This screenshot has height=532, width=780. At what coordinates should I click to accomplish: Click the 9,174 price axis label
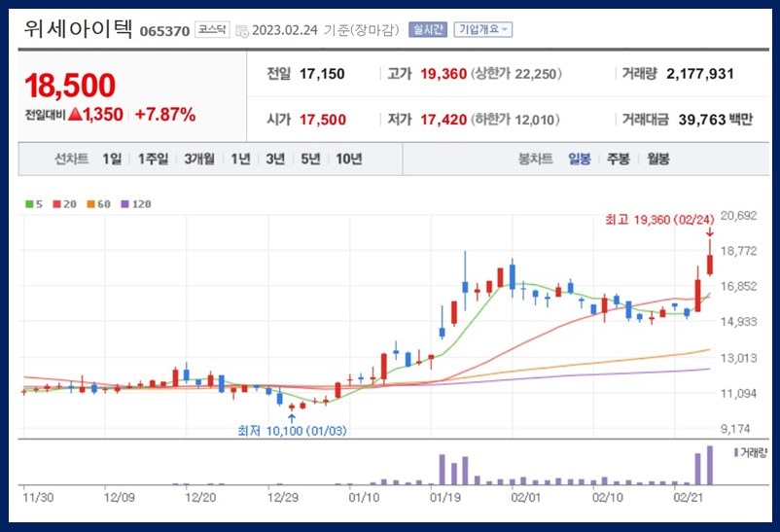735,429
